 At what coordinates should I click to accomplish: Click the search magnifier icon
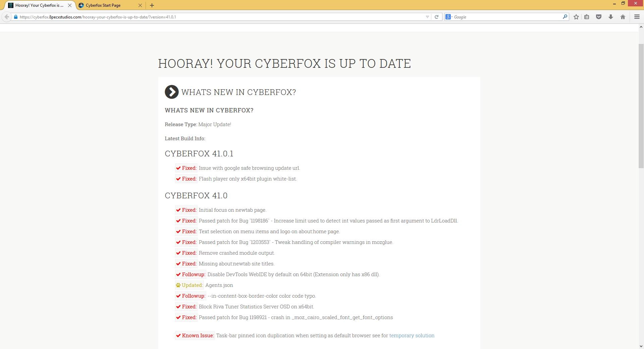[x=565, y=17]
